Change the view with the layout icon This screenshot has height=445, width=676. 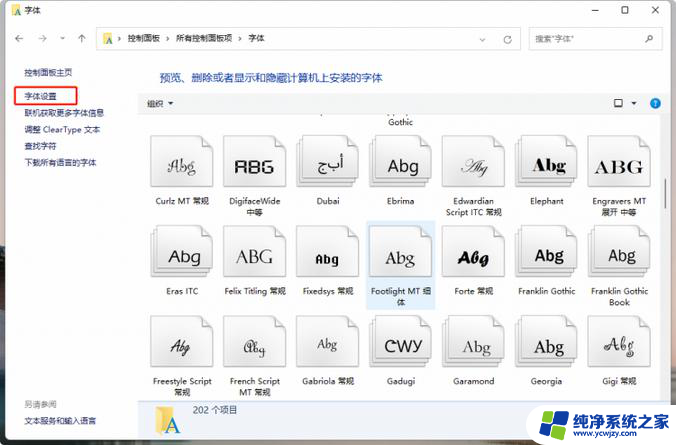(618, 103)
